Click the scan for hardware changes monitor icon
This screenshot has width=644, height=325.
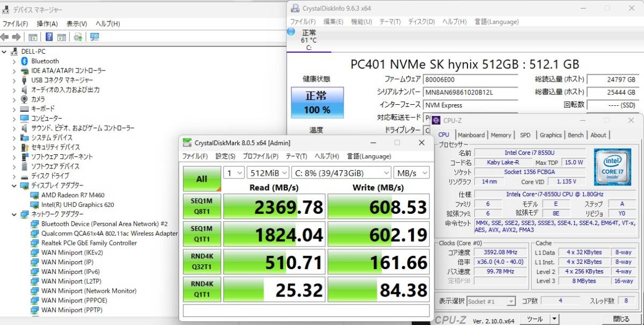(x=95, y=37)
